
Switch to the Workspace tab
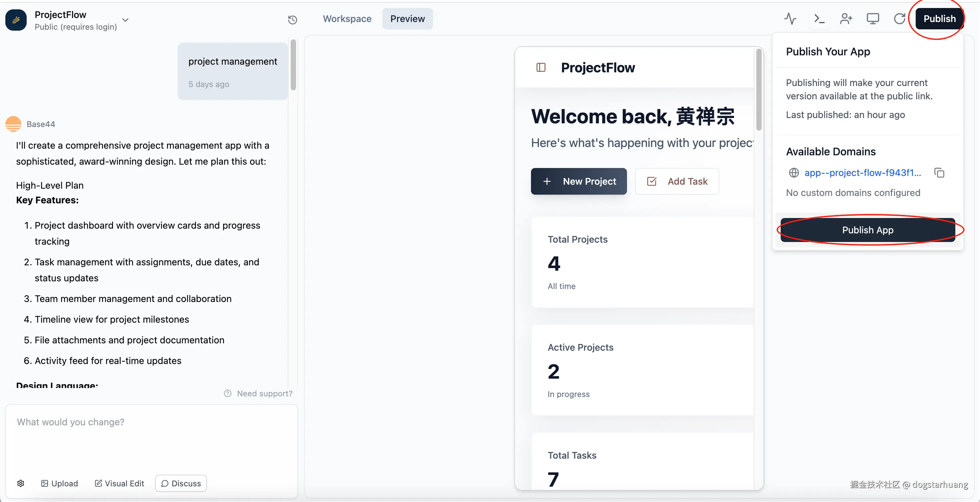point(347,19)
